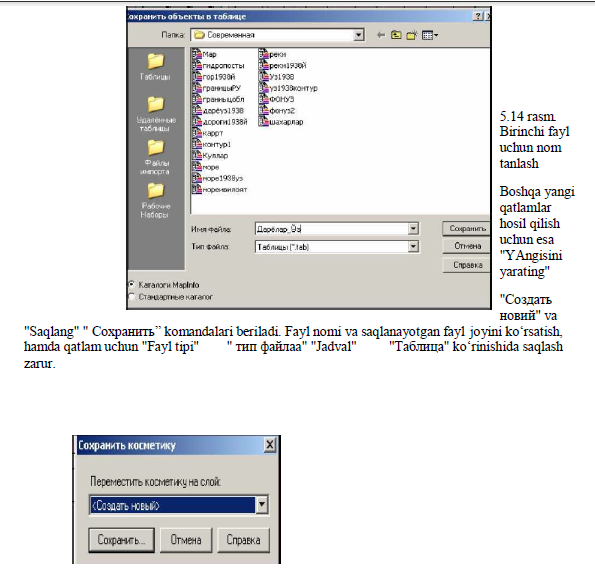
Task: Click Отмена in the Сохранить косметику dialog
Action: [x=186, y=540]
